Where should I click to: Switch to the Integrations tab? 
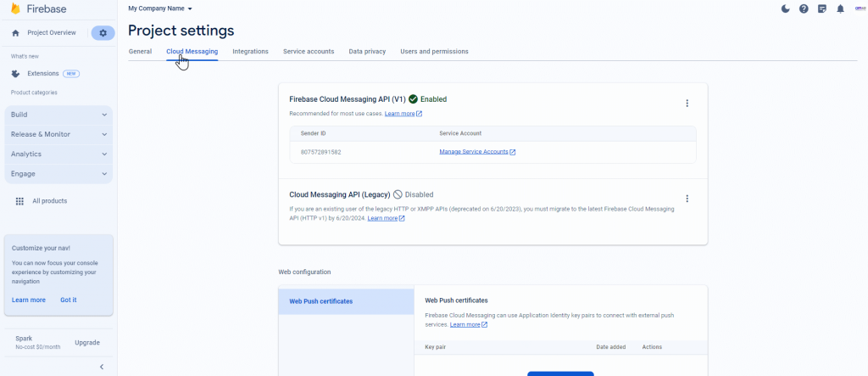pos(250,52)
